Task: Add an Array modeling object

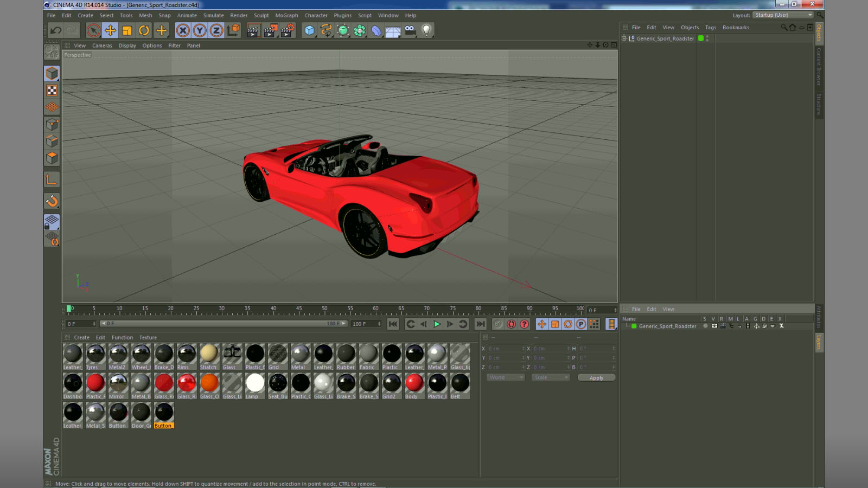Action: 360,30
